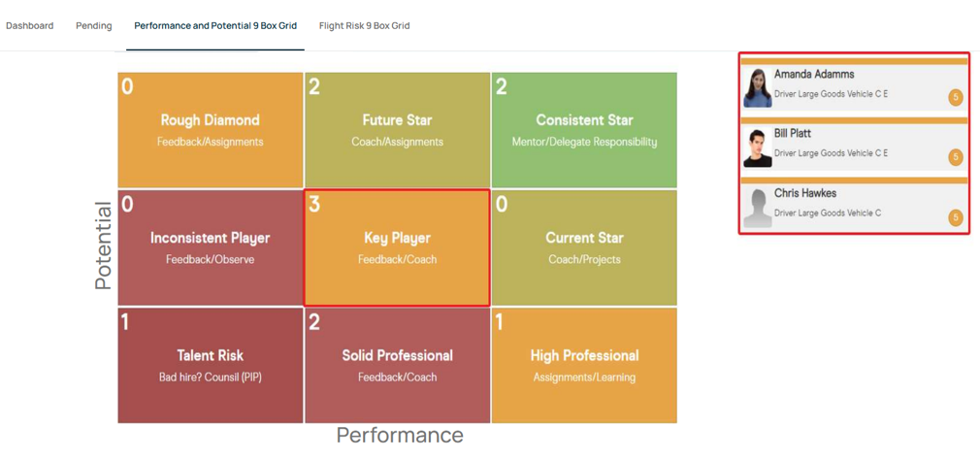The image size is (980, 459).
Task: Select Performance and Potential 9 Box Grid tab
Action: [x=215, y=25]
